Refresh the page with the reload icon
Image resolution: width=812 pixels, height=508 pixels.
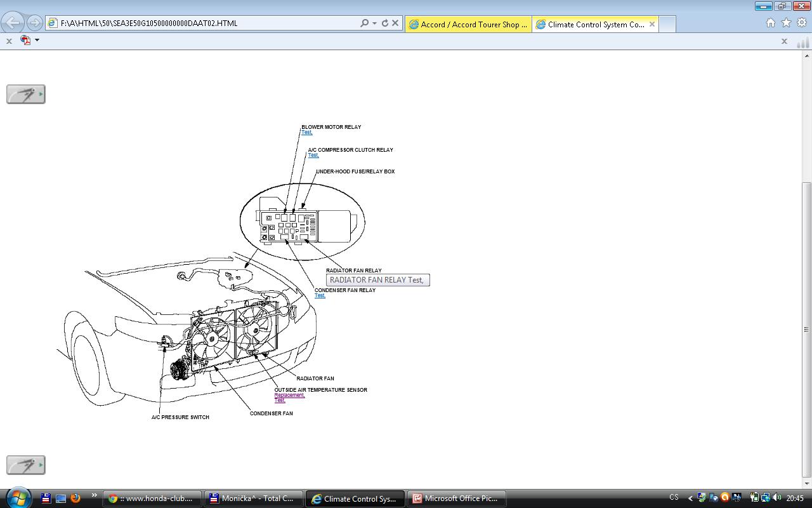384,23
